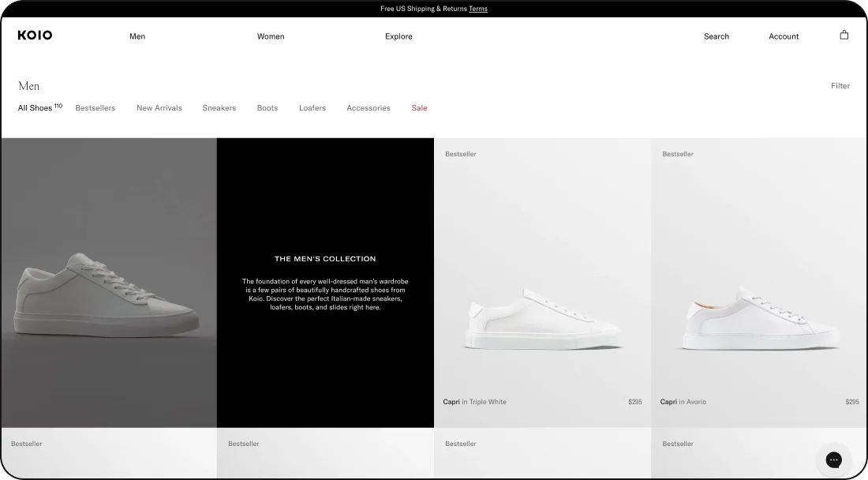Switch to the Sneakers tab
Viewport: 868px width, 480px height.
click(x=219, y=108)
